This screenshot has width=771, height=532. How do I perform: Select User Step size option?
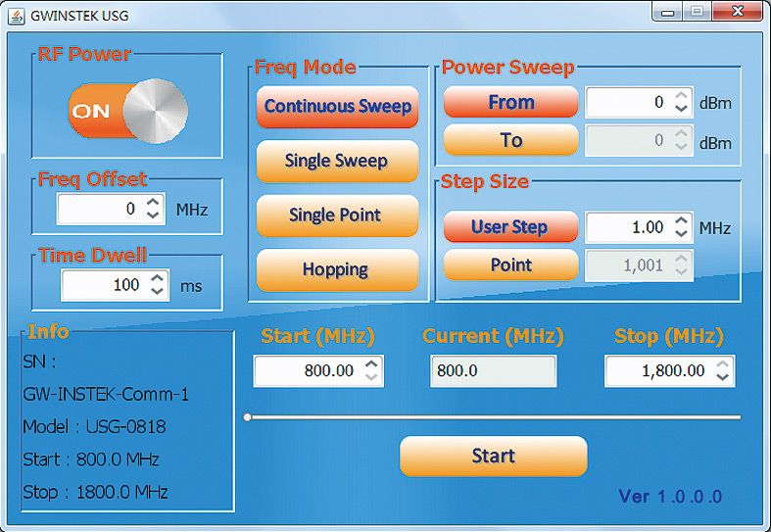tap(510, 227)
